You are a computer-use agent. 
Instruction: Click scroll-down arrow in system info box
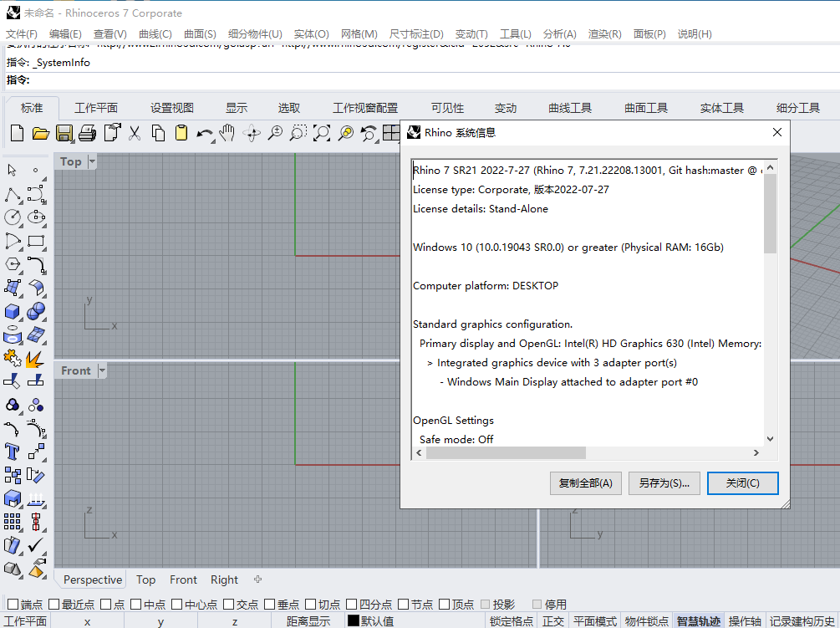pyautogui.click(x=771, y=439)
